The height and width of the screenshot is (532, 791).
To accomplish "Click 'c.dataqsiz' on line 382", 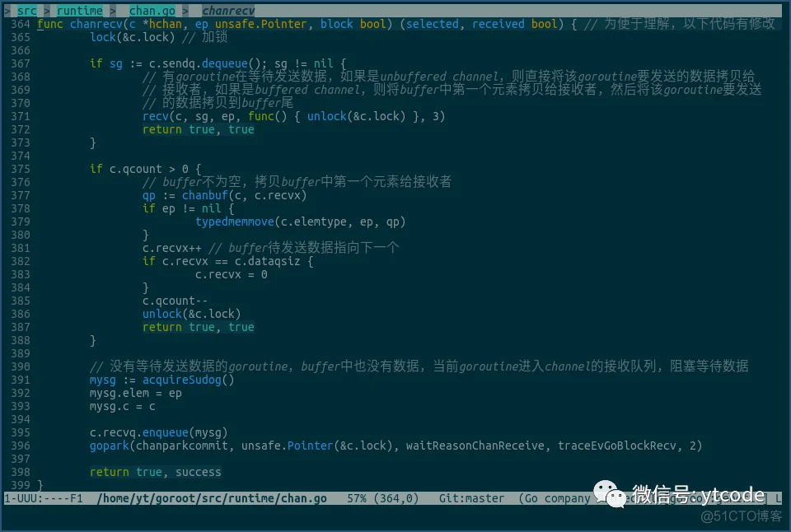I will [x=267, y=261].
